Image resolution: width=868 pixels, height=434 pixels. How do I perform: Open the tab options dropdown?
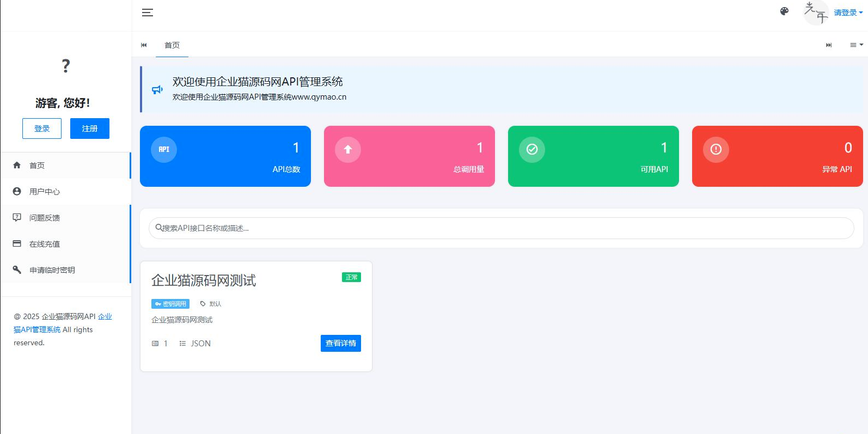[x=857, y=45]
